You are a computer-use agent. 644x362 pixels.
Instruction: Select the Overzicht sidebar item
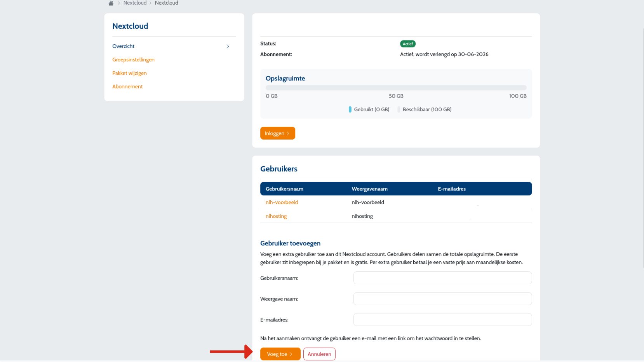click(123, 46)
